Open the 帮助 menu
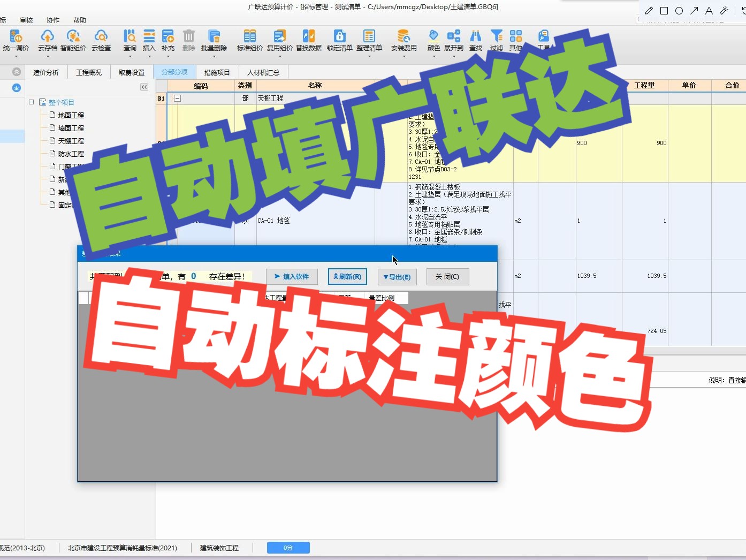This screenshot has width=746, height=560. pos(80,20)
